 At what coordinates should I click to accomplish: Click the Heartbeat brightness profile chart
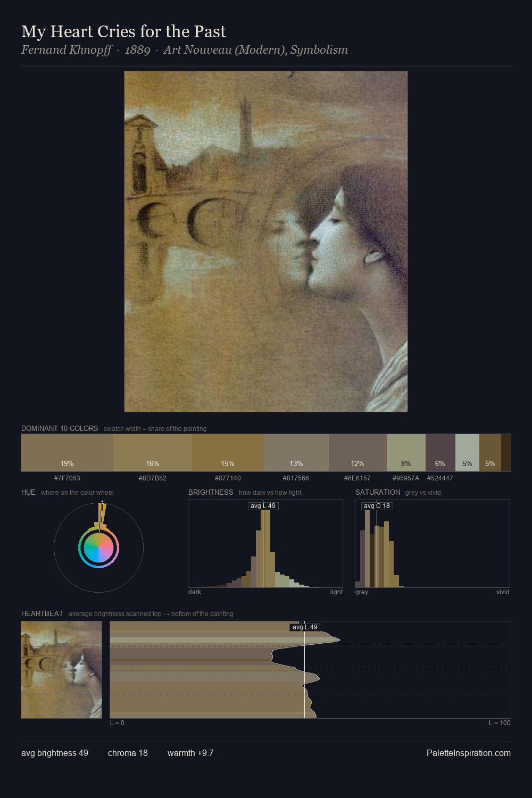click(310, 670)
